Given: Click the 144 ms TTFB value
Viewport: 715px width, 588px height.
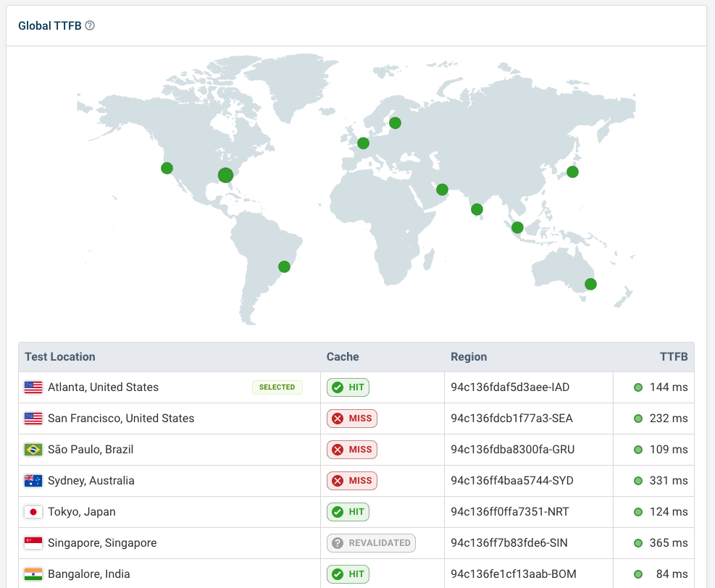Looking at the screenshot, I should (x=669, y=387).
